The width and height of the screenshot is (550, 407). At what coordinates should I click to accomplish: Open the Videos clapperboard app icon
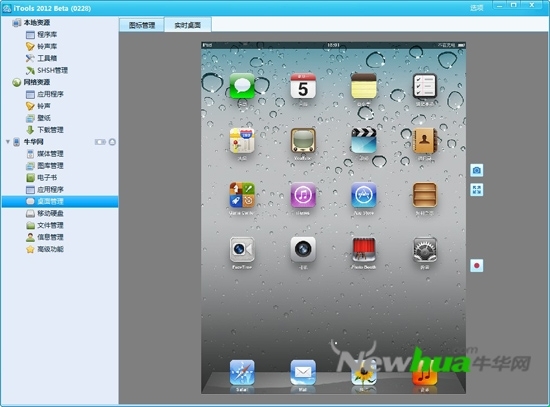point(364,141)
